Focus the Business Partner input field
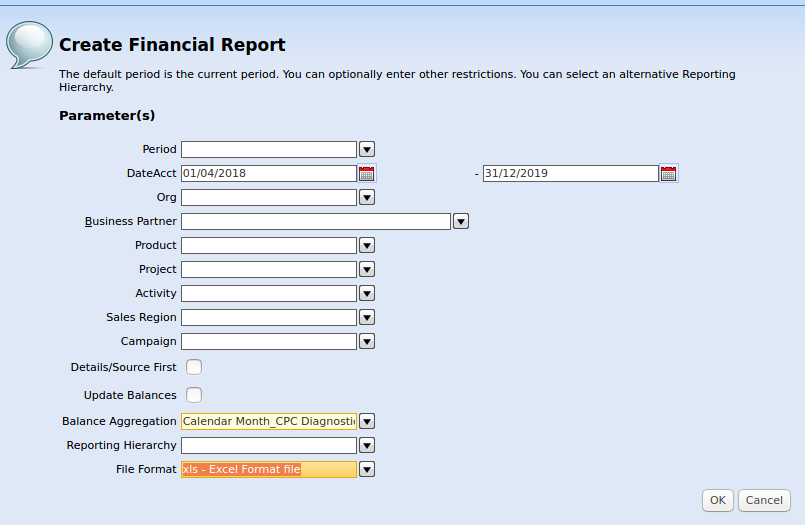 pyautogui.click(x=316, y=222)
